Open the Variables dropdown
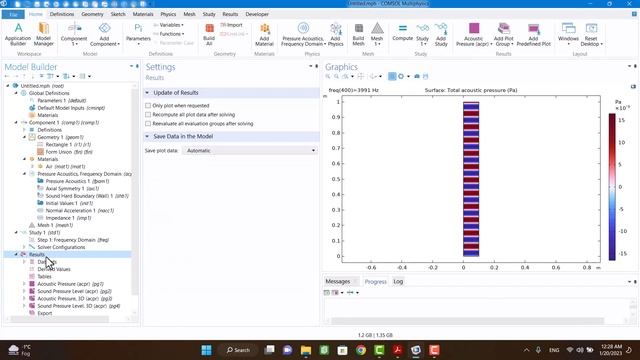 click(169, 25)
